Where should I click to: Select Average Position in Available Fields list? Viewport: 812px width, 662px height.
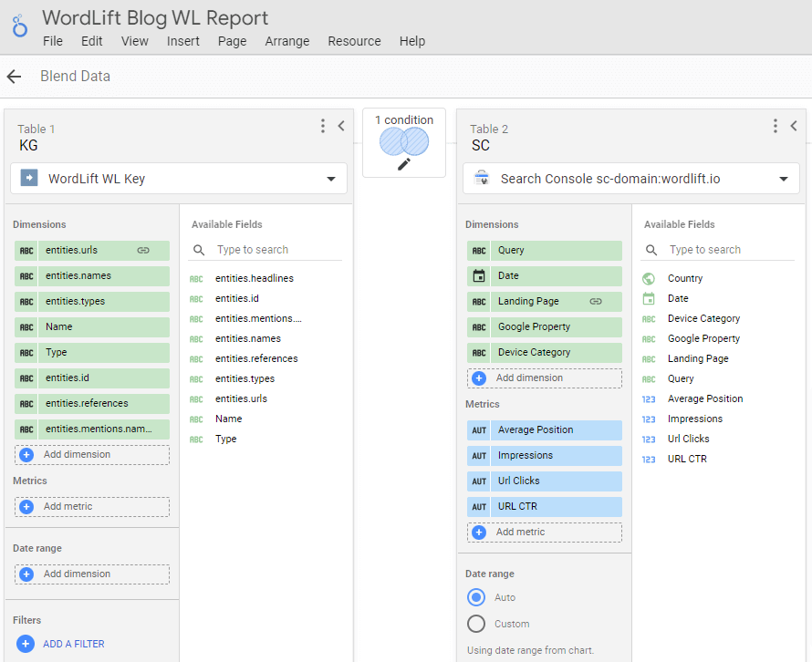coord(705,399)
